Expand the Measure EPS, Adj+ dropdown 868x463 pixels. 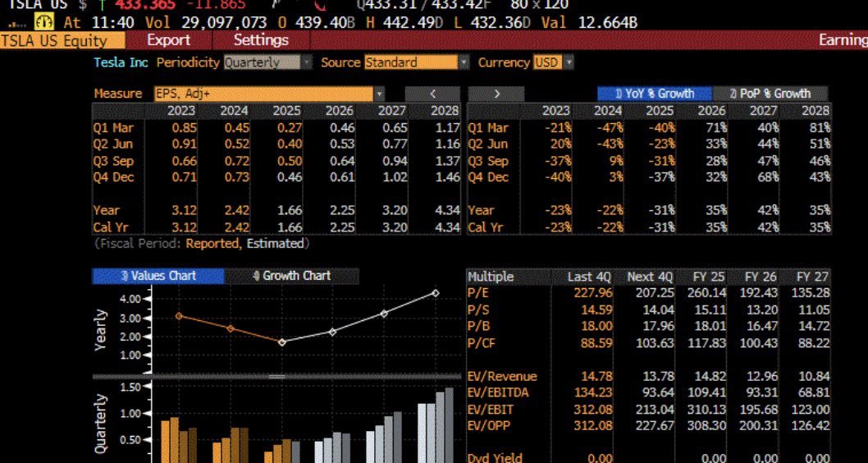(x=270, y=94)
